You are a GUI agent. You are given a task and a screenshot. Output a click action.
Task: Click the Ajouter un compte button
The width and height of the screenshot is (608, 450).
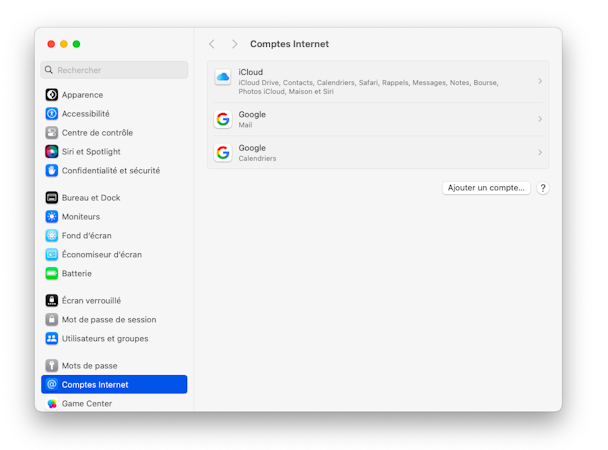coord(486,188)
